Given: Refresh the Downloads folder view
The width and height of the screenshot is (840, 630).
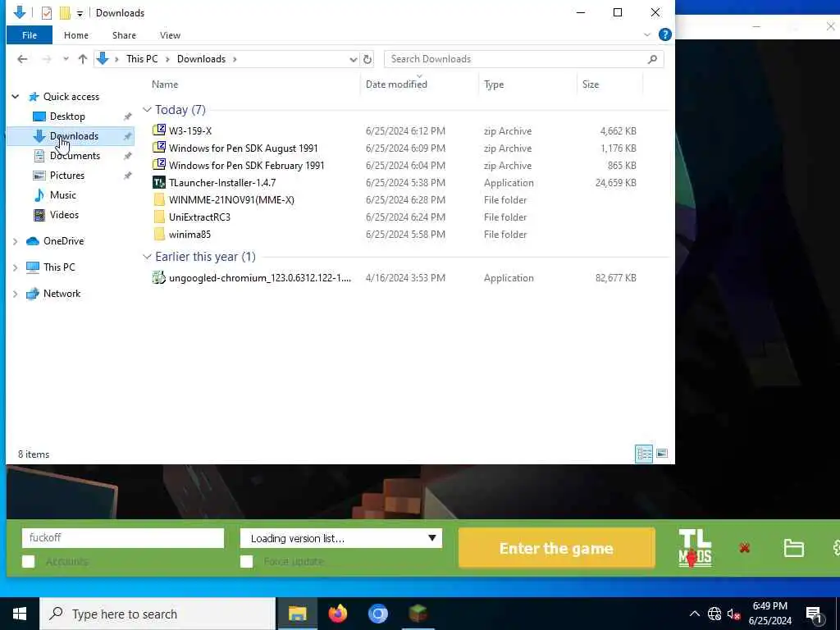Looking at the screenshot, I should [x=367, y=59].
